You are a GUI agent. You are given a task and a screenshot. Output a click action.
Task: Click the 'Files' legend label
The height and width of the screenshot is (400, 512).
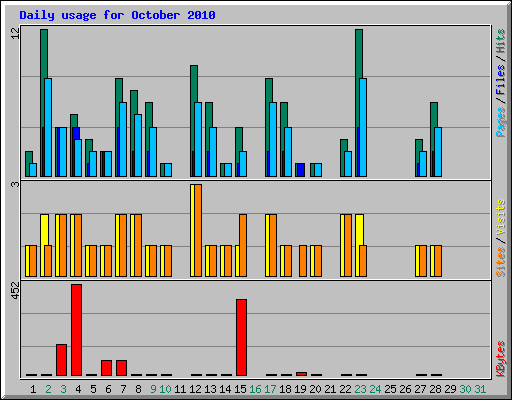(500, 80)
